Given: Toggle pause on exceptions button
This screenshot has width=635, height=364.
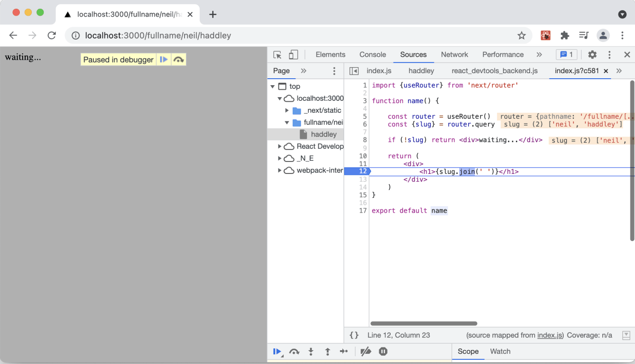Looking at the screenshot, I should [x=383, y=352].
